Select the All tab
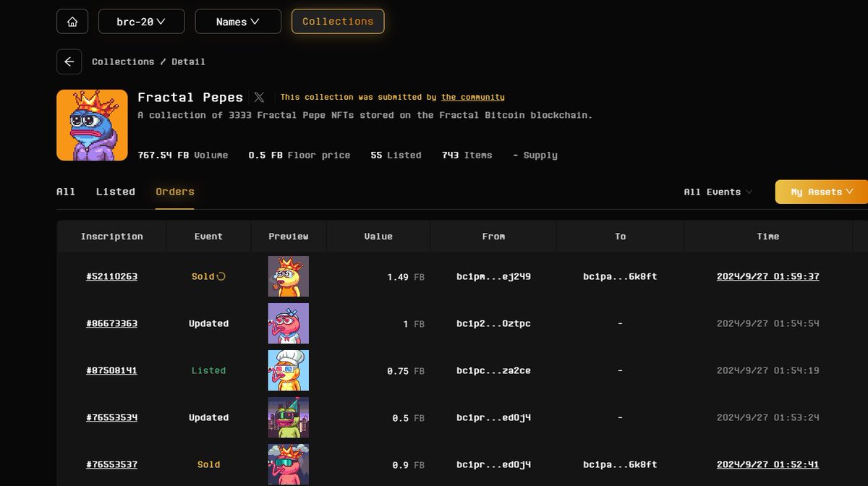Viewport: 868px width, 486px height. (x=66, y=192)
